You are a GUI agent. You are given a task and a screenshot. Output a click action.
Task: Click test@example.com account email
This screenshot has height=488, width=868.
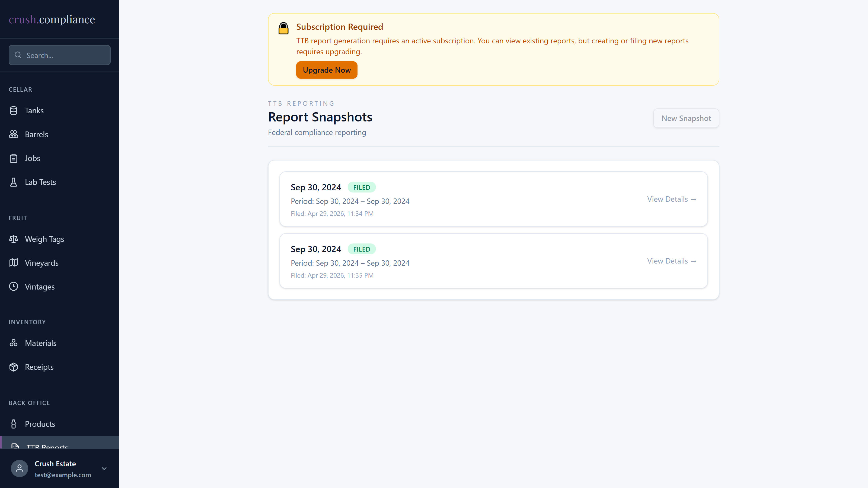(63, 475)
